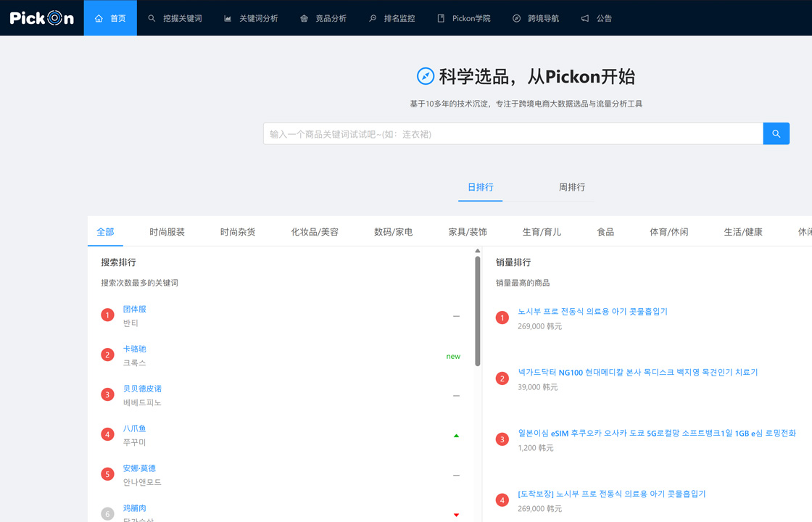Click the search ranking list scrollbar
The height and width of the screenshot is (522, 812).
[x=478, y=312]
